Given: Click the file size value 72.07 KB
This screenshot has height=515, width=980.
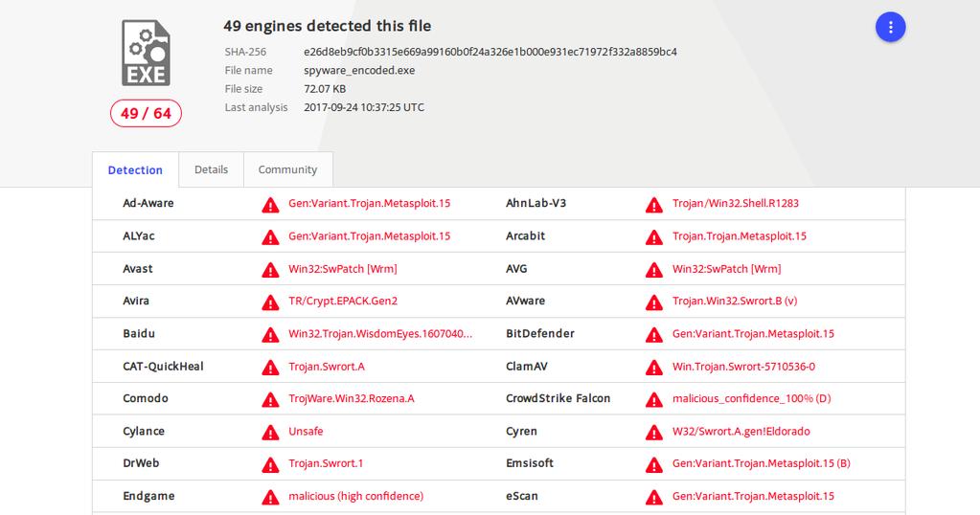Looking at the screenshot, I should [x=325, y=89].
